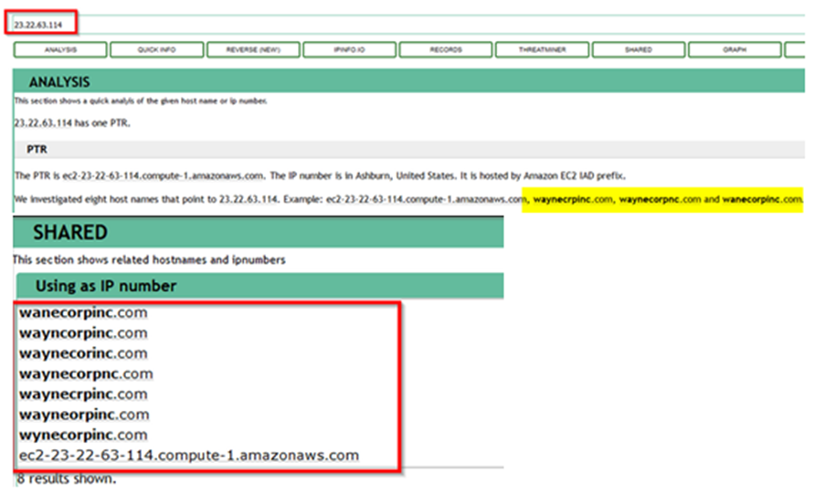Viewport: 815px width, 504px height.
Task: Open wanecorpinc.com in the shared hostnames list
Action: click(83, 313)
